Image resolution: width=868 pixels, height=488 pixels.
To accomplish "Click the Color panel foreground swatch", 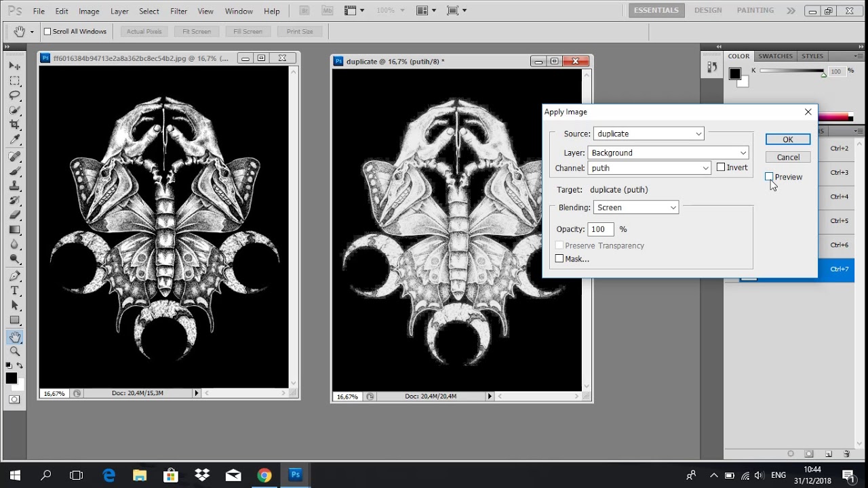I will click(x=735, y=73).
